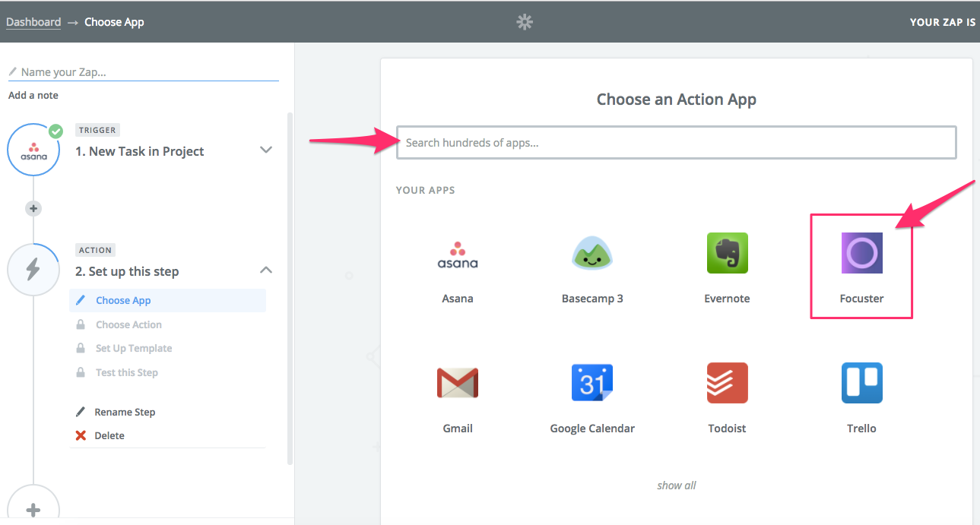
Task: Show all apps
Action: [x=677, y=485]
